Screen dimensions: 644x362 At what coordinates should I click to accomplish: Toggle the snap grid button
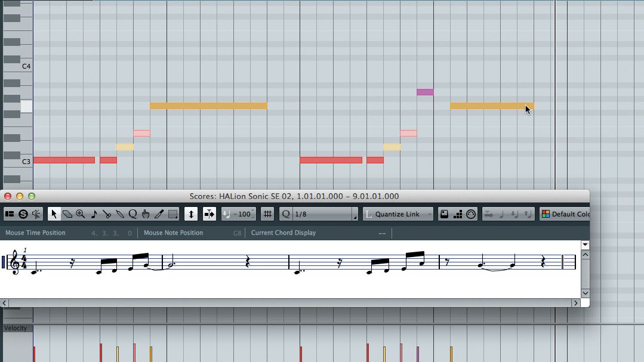267,213
